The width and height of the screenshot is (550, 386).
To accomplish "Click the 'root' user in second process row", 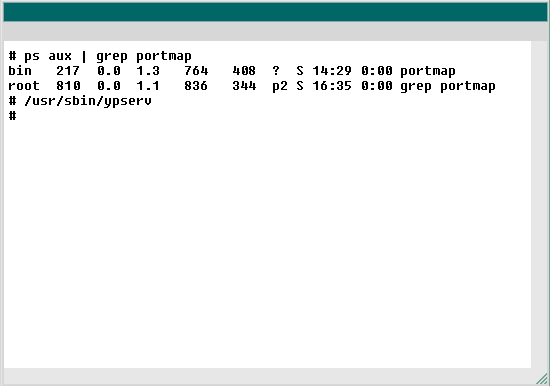I will pos(24,86).
